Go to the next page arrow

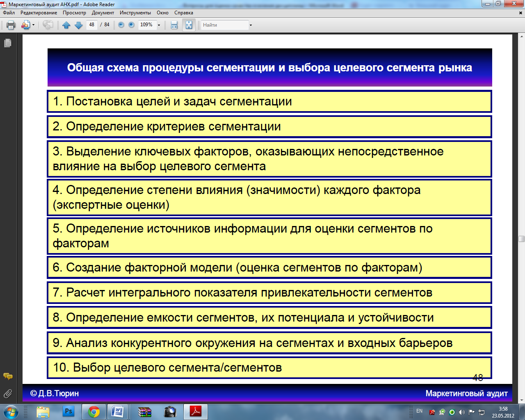point(79,25)
